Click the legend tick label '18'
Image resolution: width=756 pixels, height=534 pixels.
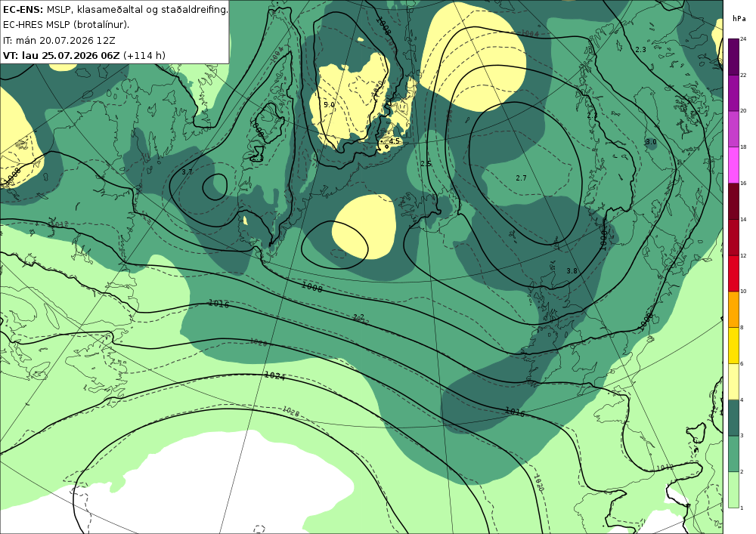coord(743,147)
